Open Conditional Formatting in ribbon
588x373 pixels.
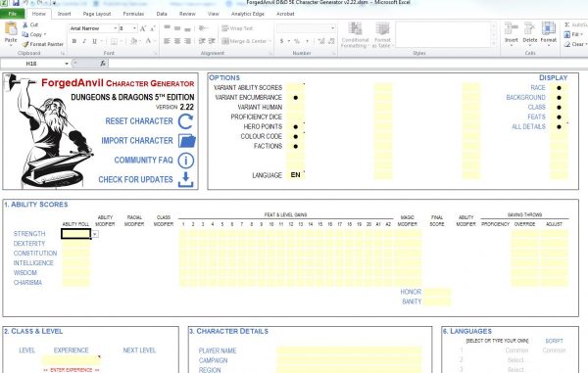[x=355, y=35]
